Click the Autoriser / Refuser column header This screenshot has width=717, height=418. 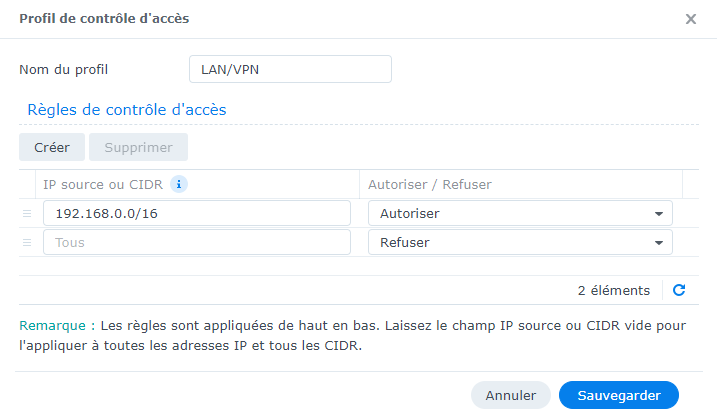click(430, 184)
